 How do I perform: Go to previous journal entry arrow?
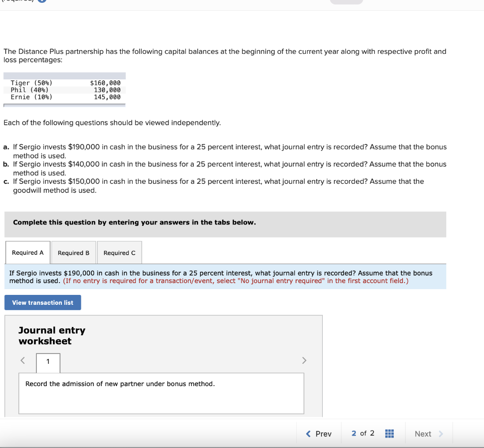tap(23, 361)
